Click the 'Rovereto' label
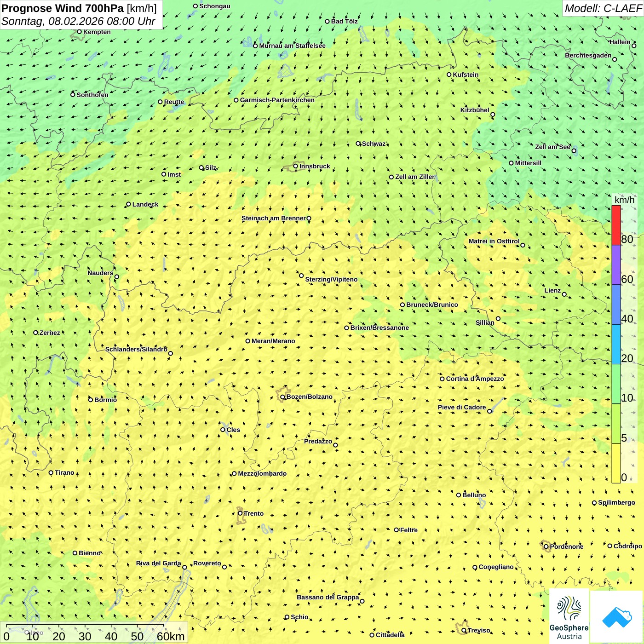Image resolution: width=644 pixels, height=644 pixels. point(207,563)
